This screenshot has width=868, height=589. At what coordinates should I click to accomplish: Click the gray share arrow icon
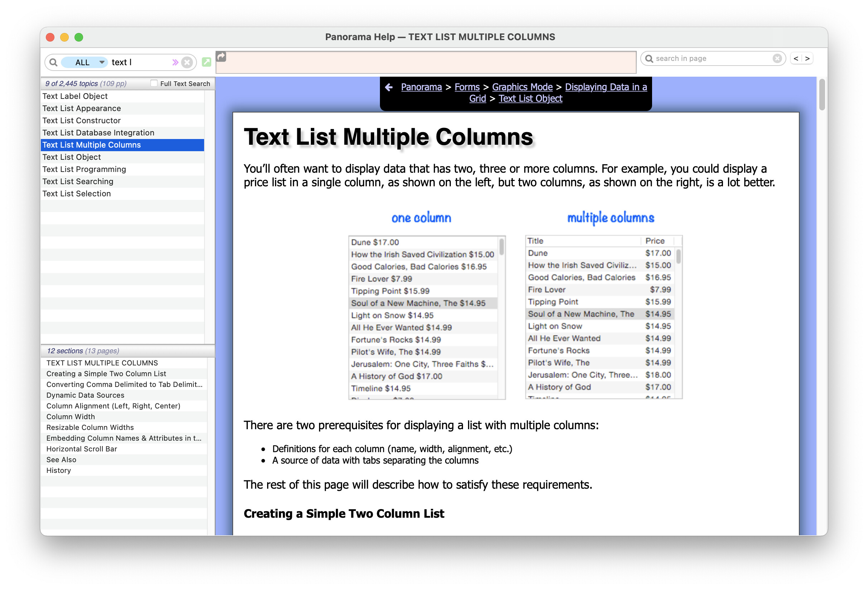[x=222, y=57]
